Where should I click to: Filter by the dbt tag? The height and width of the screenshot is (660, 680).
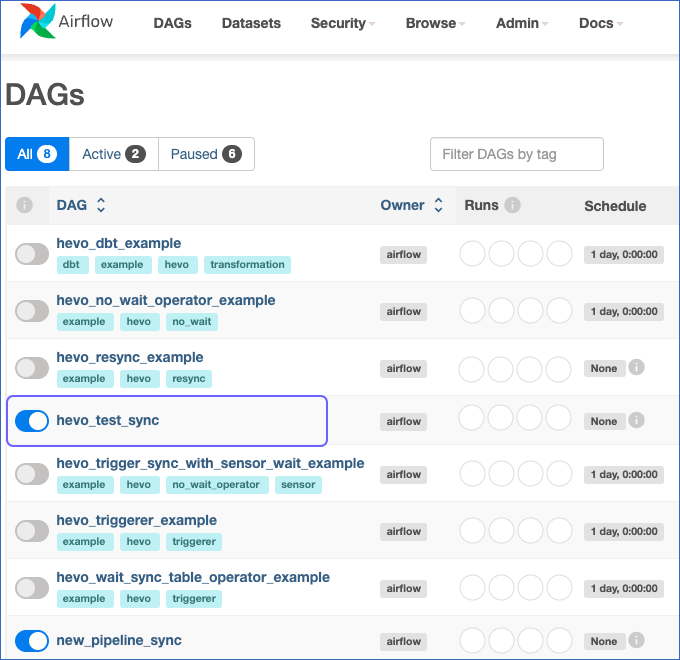(x=71, y=265)
